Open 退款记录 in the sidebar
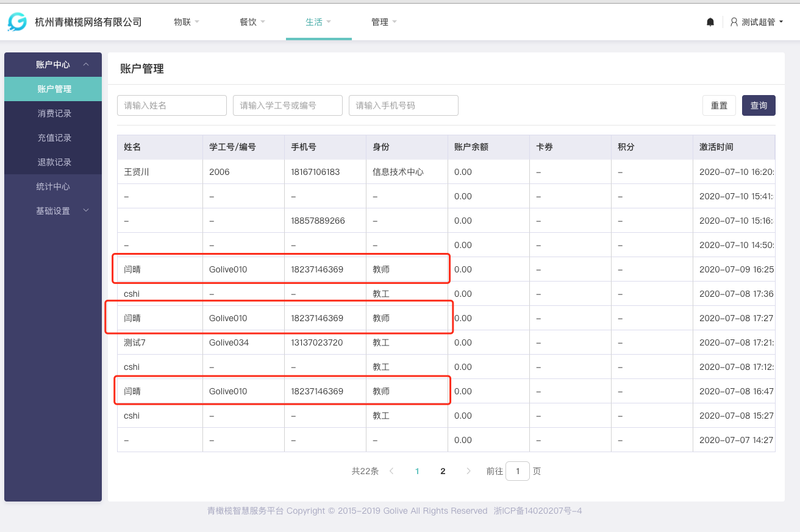The width and height of the screenshot is (800, 532). point(53,162)
